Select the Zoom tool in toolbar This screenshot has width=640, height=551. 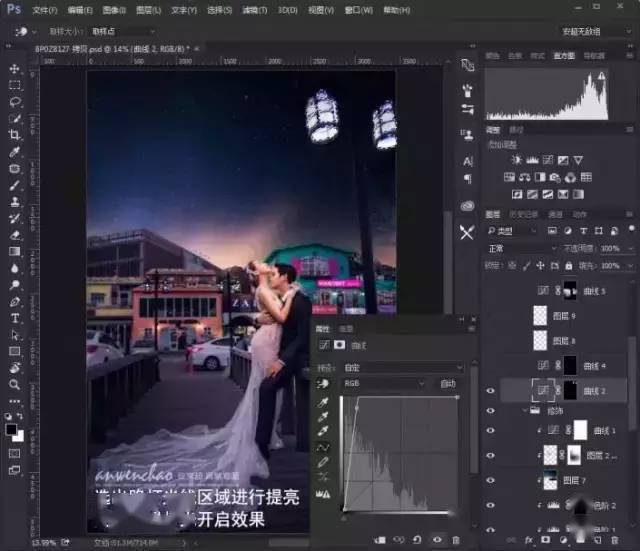click(x=14, y=384)
